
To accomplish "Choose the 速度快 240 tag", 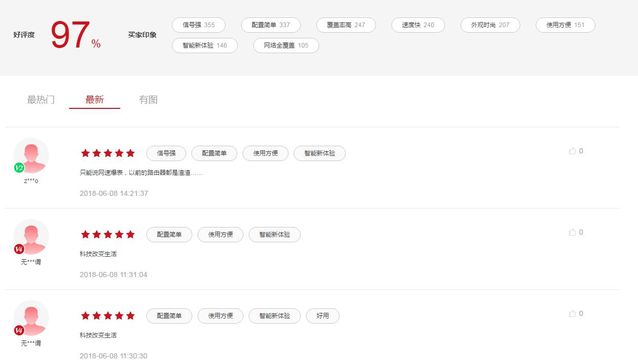I will (x=418, y=25).
